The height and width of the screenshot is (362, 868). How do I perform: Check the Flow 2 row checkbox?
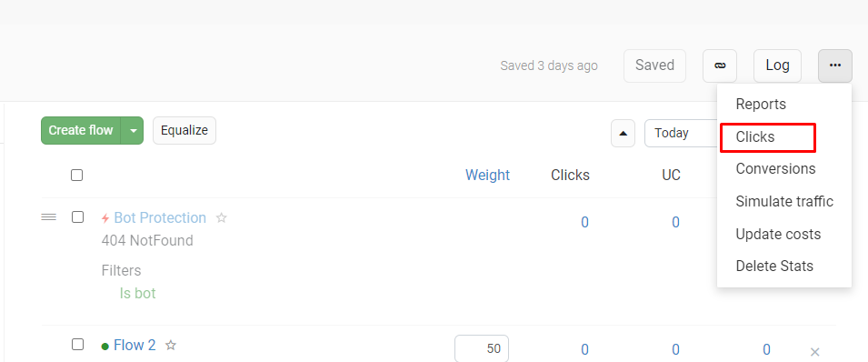pos(77,345)
